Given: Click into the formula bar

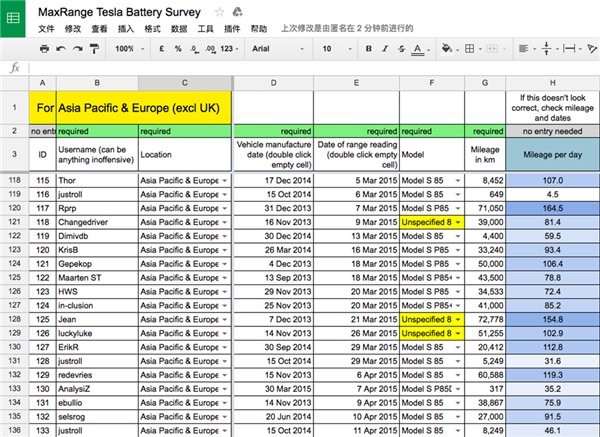Looking at the screenshot, I should (x=314, y=68).
